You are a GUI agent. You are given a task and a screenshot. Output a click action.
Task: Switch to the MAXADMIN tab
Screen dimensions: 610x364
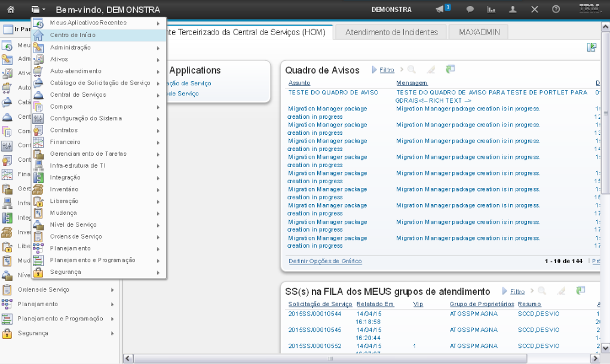click(479, 32)
